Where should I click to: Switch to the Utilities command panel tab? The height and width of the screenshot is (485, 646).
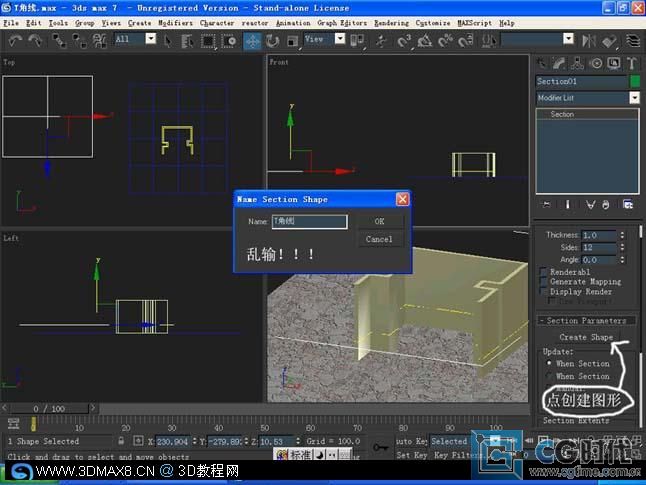(x=632, y=63)
